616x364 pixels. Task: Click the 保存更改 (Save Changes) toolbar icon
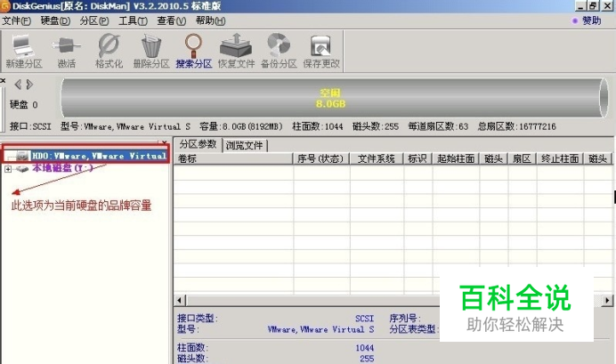pos(321,52)
